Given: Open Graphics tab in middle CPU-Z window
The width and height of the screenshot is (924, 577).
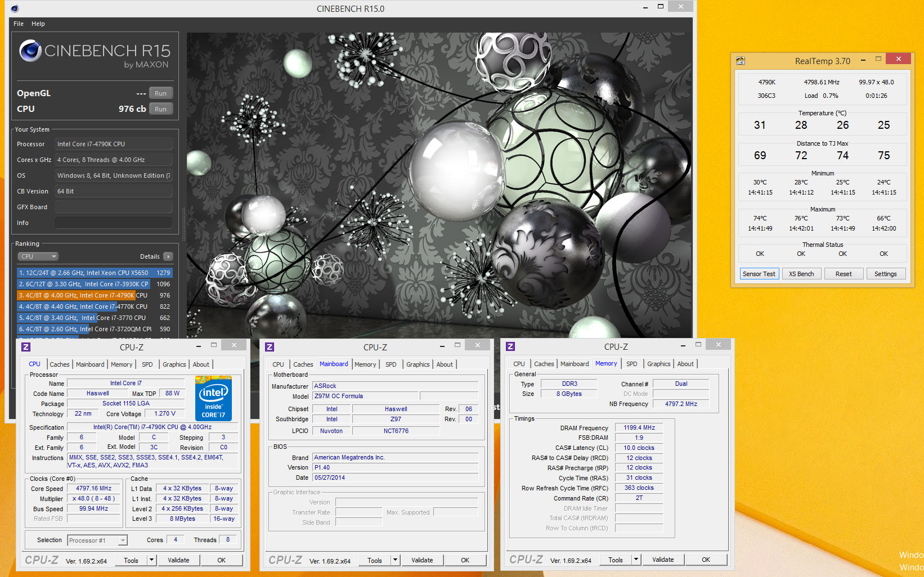Looking at the screenshot, I should [x=418, y=364].
